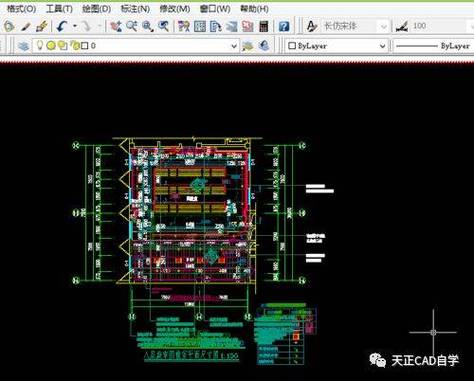The height and width of the screenshot is (381, 474).
Task: Open the Layer Properties Manager
Action: point(24,46)
